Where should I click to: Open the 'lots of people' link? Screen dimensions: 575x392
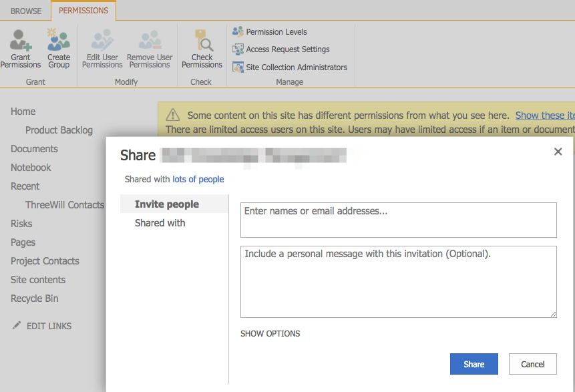coord(198,179)
